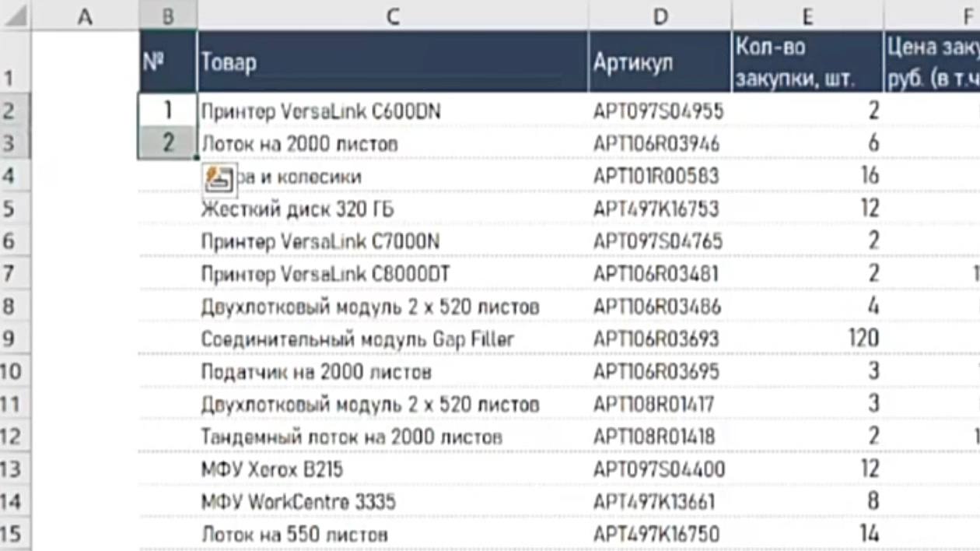Select column B header
This screenshot has width=980, height=551.
click(x=168, y=16)
